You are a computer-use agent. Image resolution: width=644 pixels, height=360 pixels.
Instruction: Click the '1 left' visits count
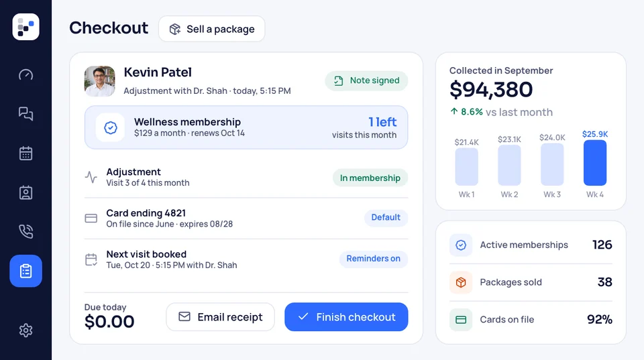coord(382,122)
